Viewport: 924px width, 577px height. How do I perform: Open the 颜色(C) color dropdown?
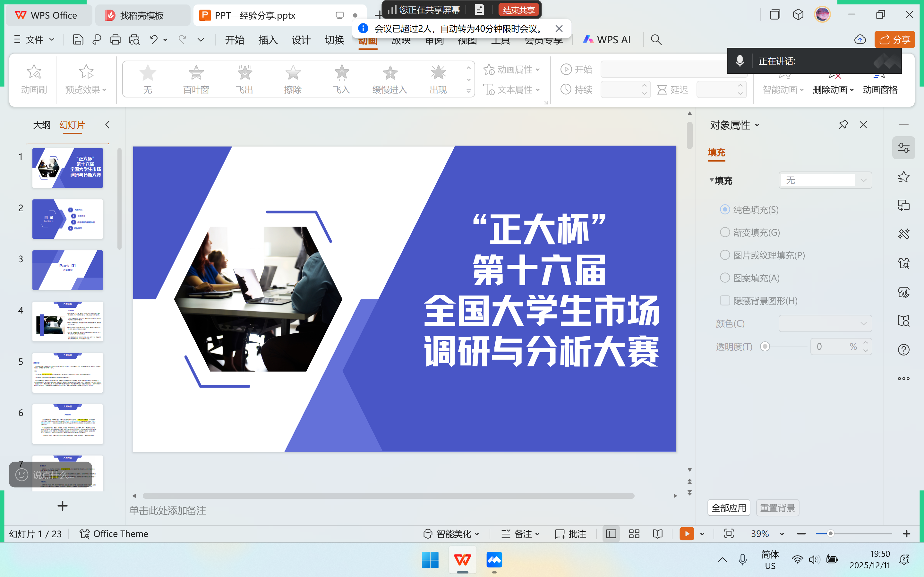pyautogui.click(x=825, y=324)
